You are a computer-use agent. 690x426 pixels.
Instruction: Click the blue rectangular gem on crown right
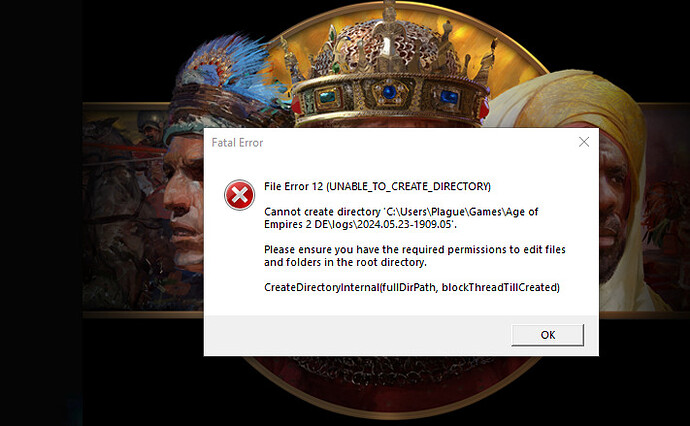[x=449, y=96]
